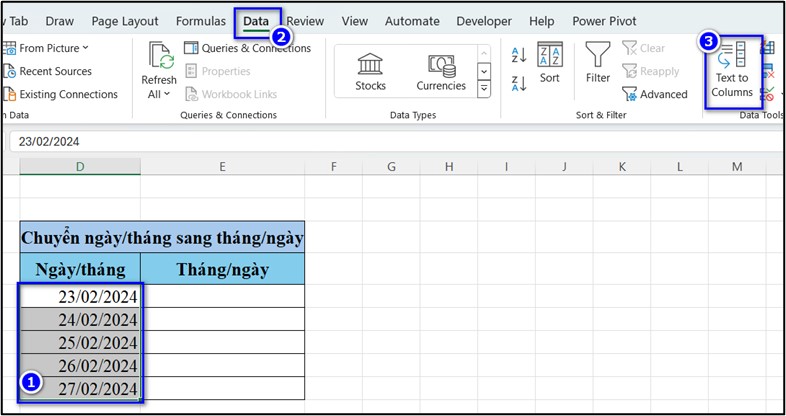Viewport: 786px width, 416px height.
Task: Click cell with 24/02/2024
Action: pyautogui.click(x=80, y=319)
